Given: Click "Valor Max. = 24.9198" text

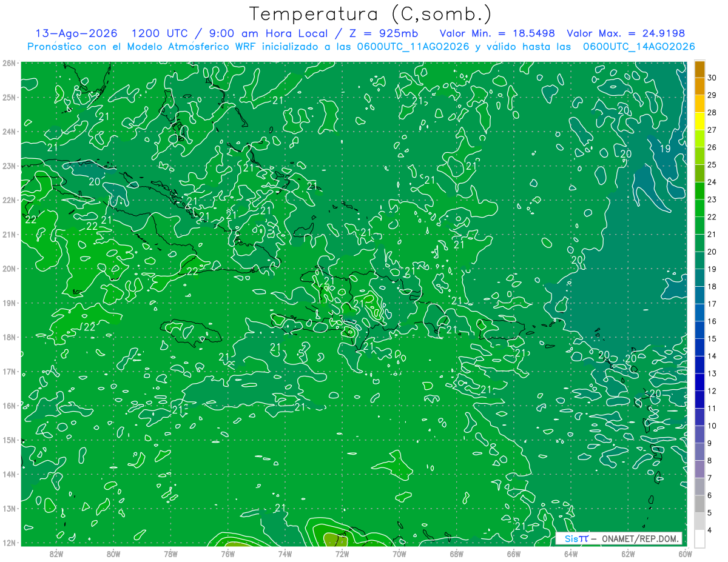Looking at the screenshot, I should pos(625,34).
